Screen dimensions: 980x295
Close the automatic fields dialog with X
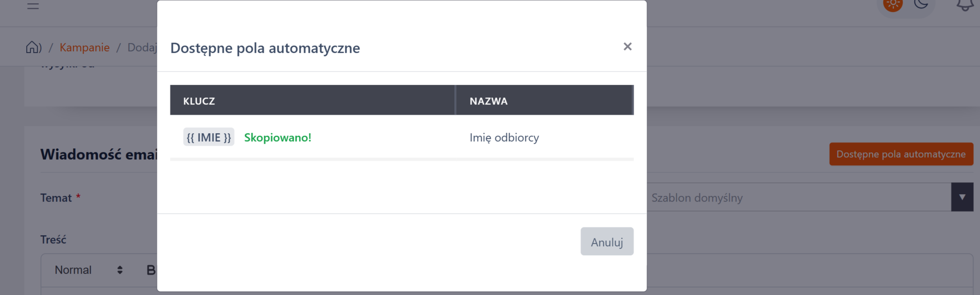627,47
